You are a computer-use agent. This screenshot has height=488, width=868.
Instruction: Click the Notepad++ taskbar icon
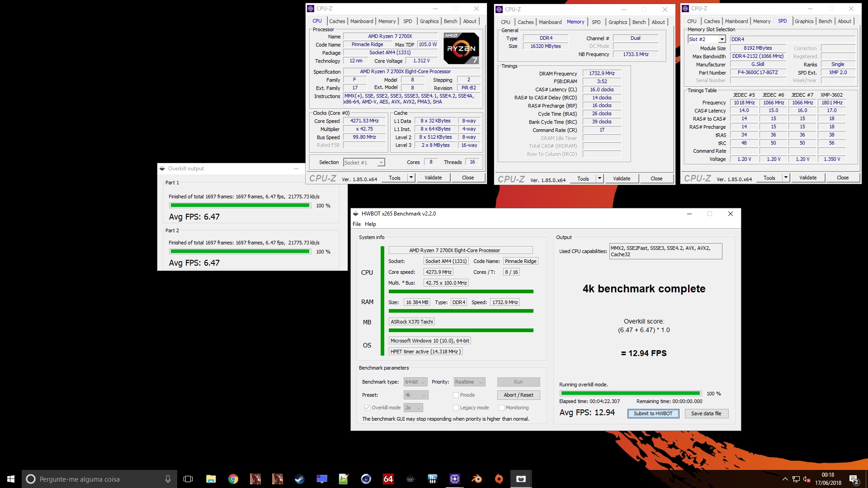344,479
